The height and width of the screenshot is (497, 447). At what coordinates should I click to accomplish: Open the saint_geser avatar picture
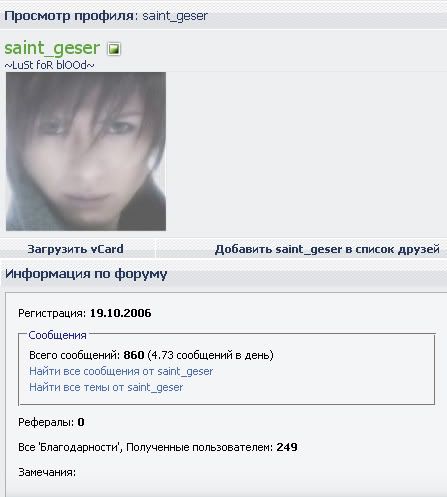pyautogui.click(x=86, y=151)
